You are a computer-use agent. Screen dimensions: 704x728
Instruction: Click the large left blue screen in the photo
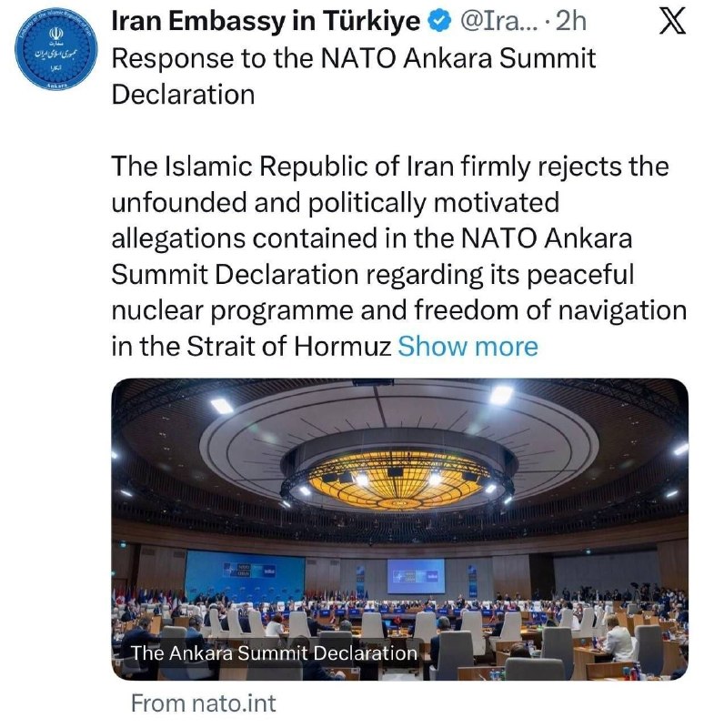(245, 573)
